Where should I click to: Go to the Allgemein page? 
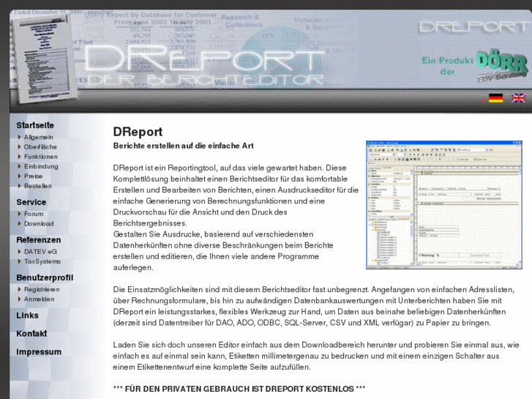click(38, 137)
